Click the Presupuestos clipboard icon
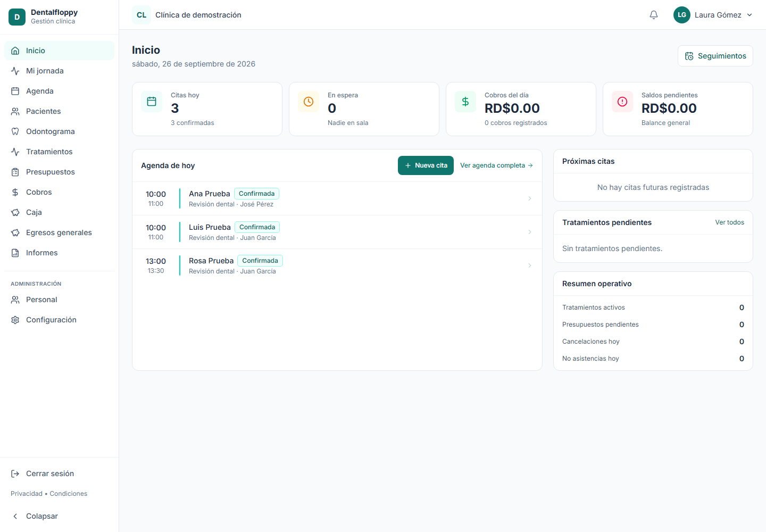Image resolution: width=766 pixels, height=532 pixels. [15, 172]
